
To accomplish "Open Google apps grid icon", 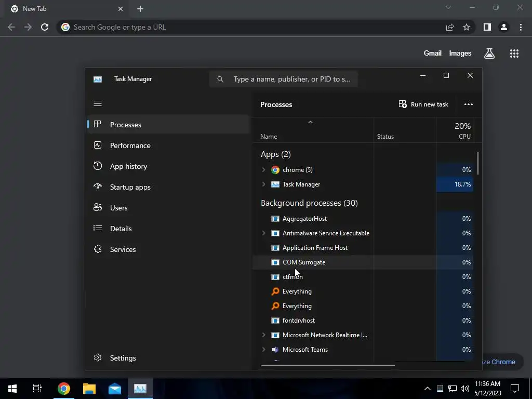I will (514, 54).
